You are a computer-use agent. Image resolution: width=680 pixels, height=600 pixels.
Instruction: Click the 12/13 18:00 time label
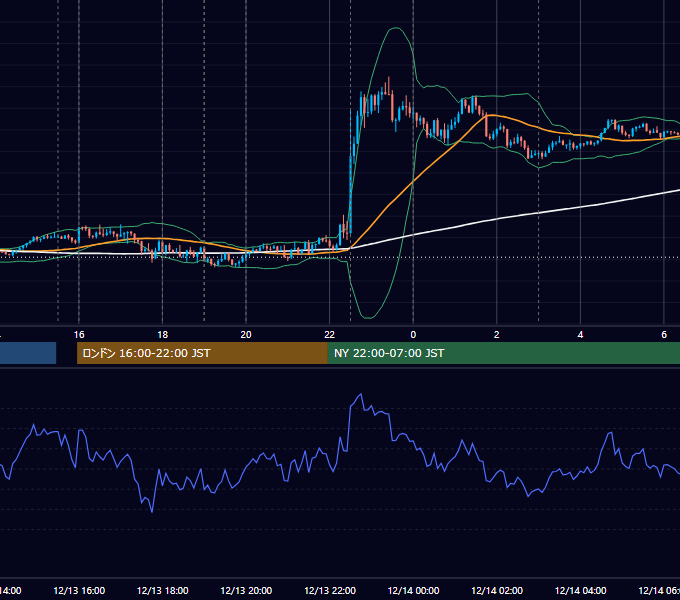[163, 590]
